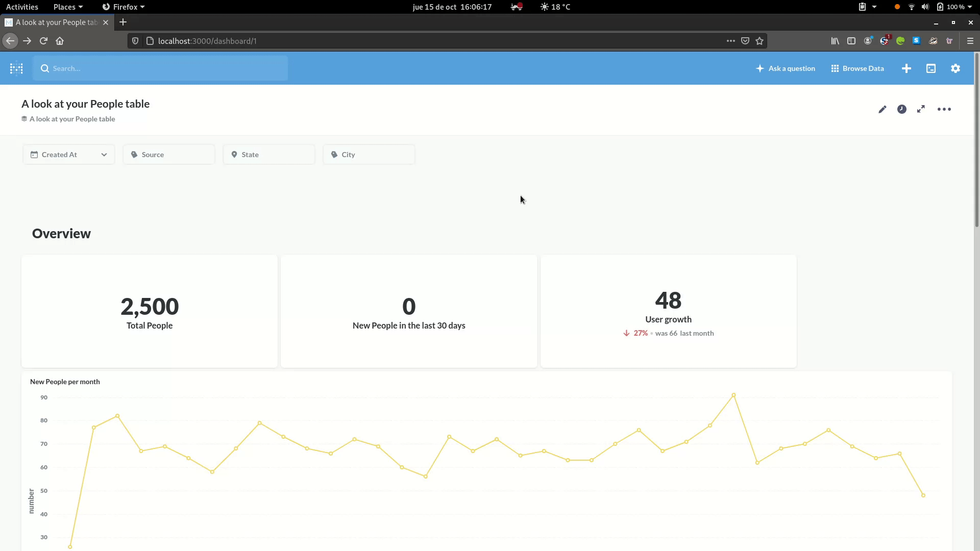The image size is (980, 551).
Task: Open the Total People 2,500 card
Action: click(150, 311)
